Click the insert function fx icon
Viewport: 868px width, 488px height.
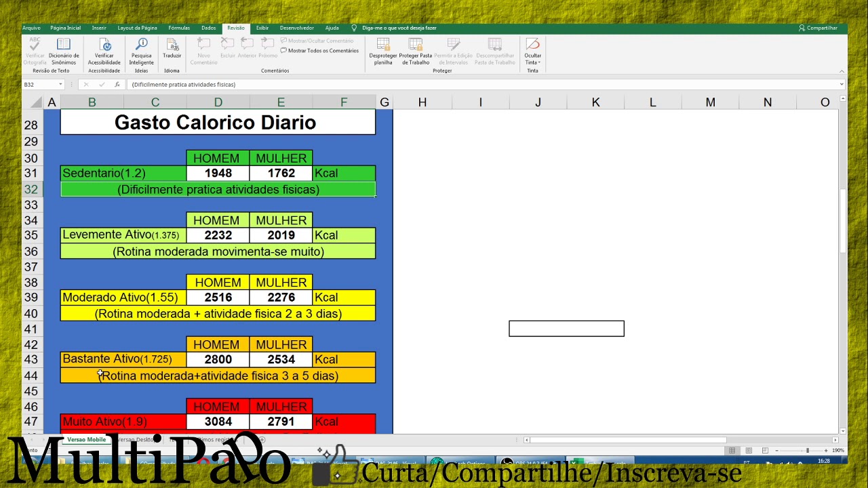tap(117, 85)
